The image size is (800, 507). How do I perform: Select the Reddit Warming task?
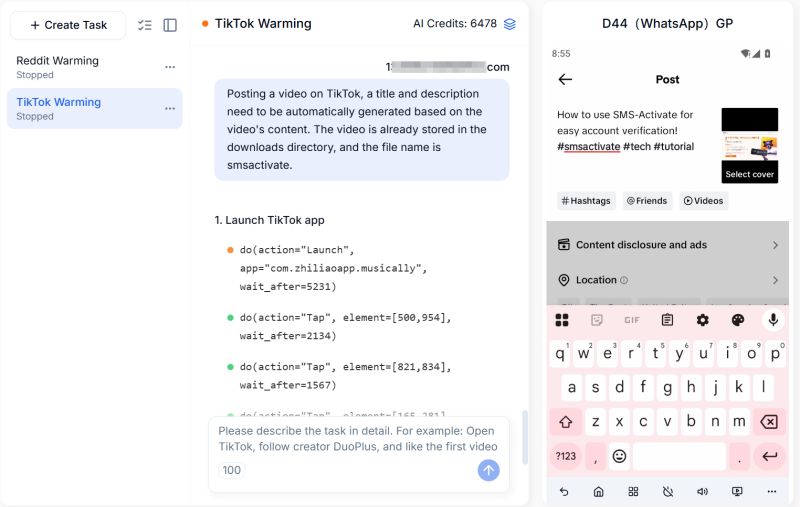point(95,67)
